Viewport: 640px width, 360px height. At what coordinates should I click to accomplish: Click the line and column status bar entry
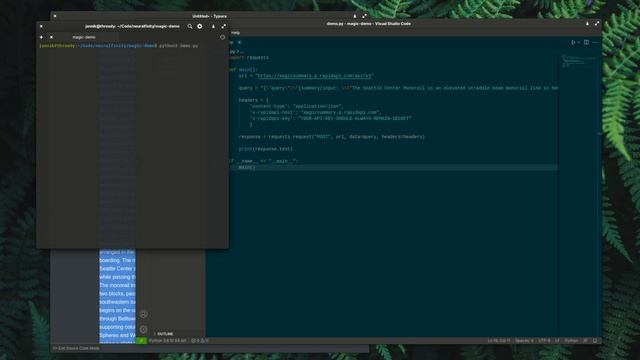[499, 340]
